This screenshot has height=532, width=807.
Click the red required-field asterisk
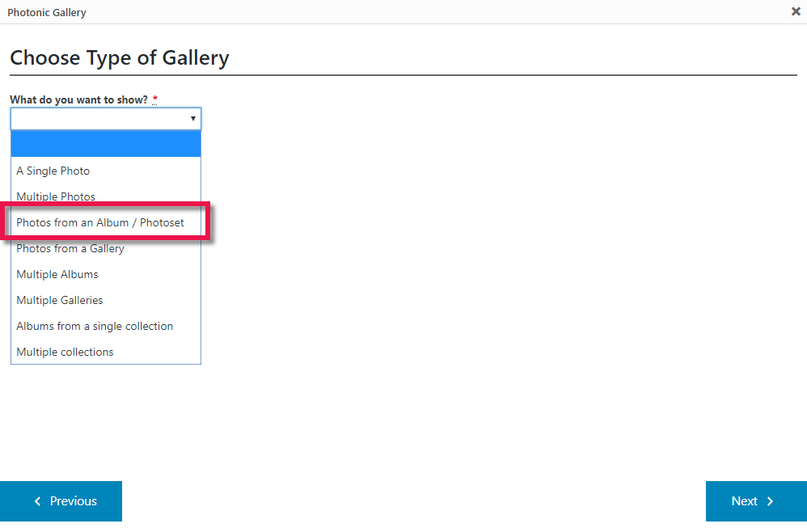click(x=154, y=99)
